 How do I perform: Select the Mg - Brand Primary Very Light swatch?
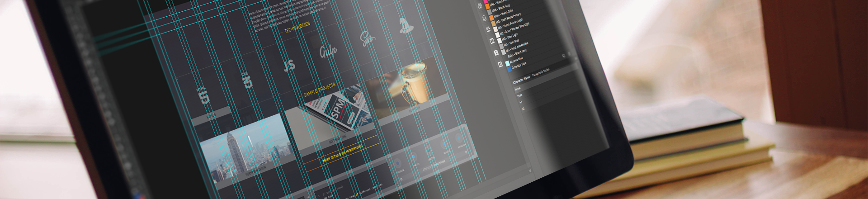point(512,30)
